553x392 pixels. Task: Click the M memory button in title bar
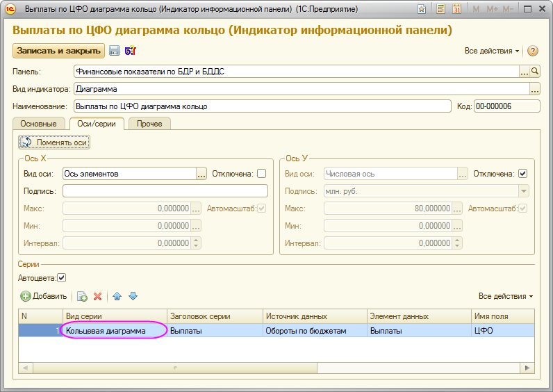point(476,9)
